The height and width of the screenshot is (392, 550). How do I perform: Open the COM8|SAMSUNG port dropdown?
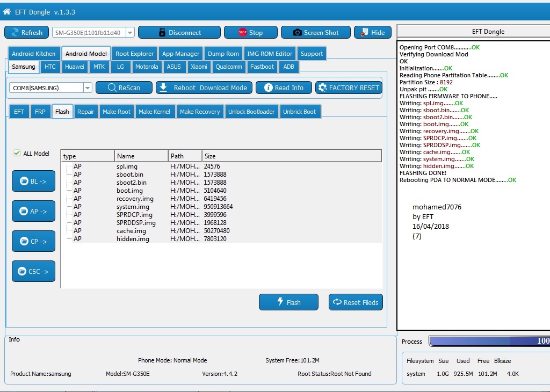(x=88, y=88)
